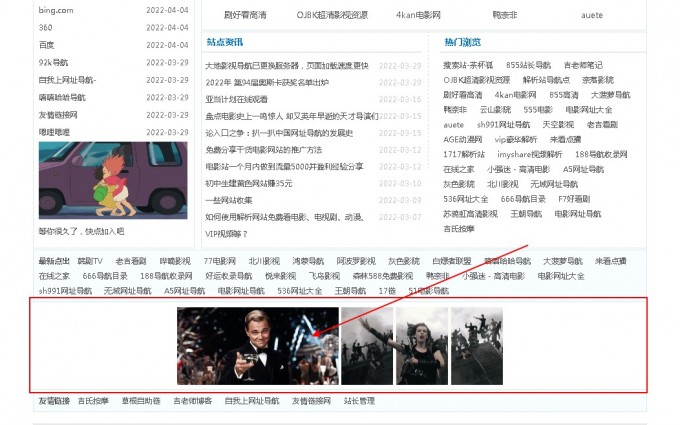Open the 初中生建黄色网站赚35元 article
Image resolution: width=680 pixels, height=425 pixels.
click(x=249, y=183)
